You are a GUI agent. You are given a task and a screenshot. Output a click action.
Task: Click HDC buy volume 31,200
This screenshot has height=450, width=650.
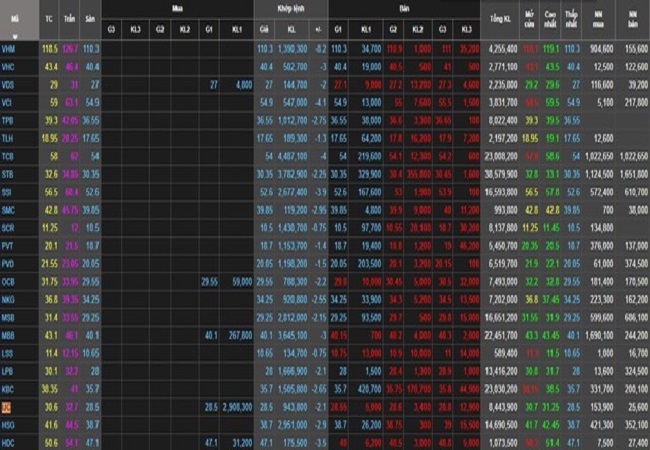pos(242,443)
